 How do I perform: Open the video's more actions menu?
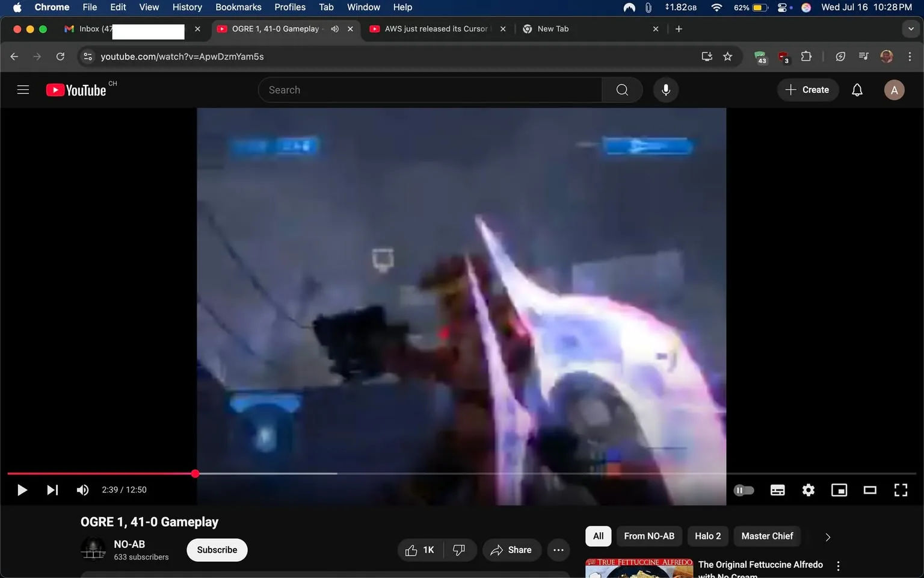[x=558, y=550]
